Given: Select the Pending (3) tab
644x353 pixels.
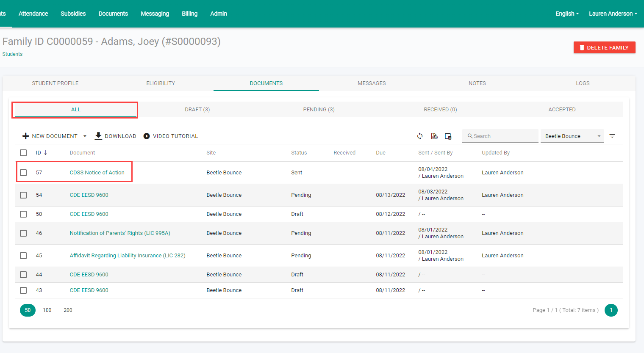Looking at the screenshot, I should pyautogui.click(x=319, y=110).
